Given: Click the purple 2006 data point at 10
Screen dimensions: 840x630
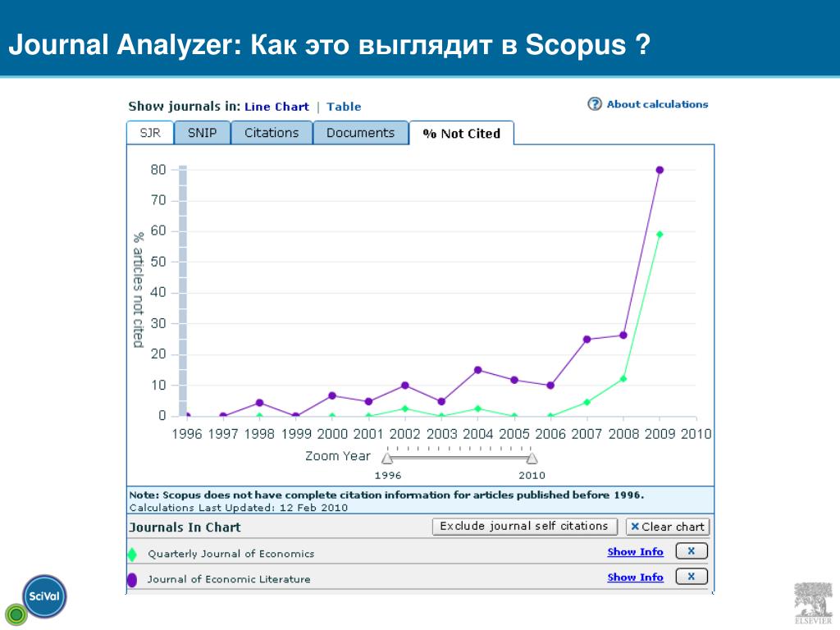Looking at the screenshot, I should pyautogui.click(x=550, y=386).
